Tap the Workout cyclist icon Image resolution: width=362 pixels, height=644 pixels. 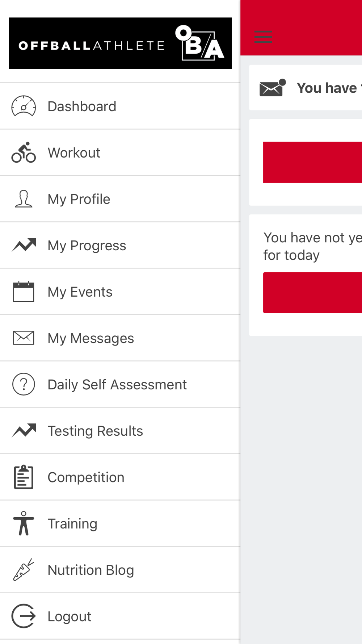[24, 152]
